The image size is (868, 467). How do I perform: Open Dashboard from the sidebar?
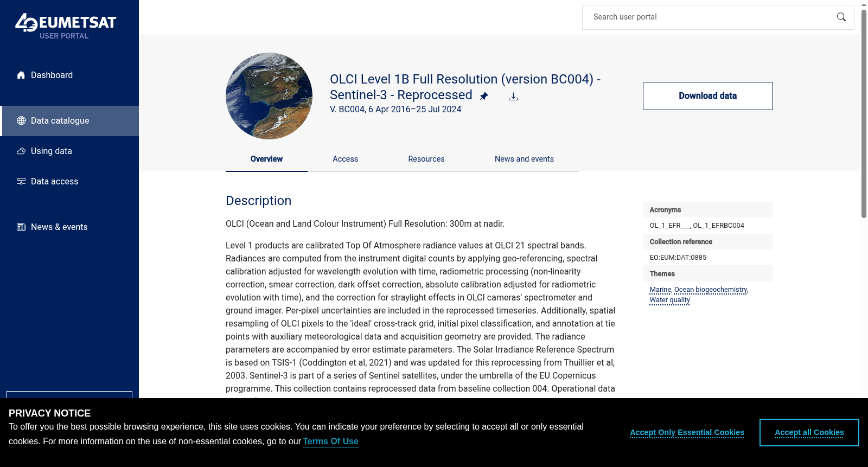point(69,75)
